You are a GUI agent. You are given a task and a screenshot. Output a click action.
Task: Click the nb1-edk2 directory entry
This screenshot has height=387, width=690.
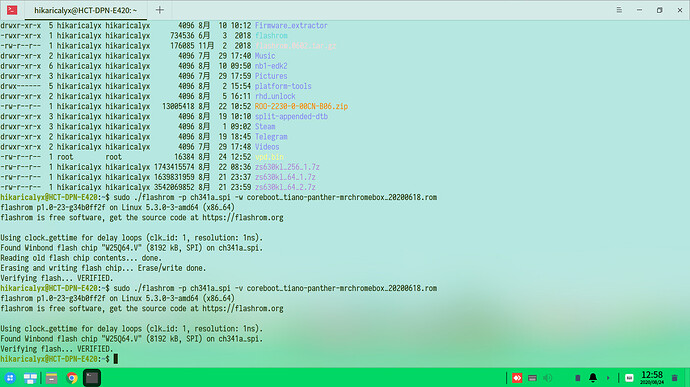point(271,66)
